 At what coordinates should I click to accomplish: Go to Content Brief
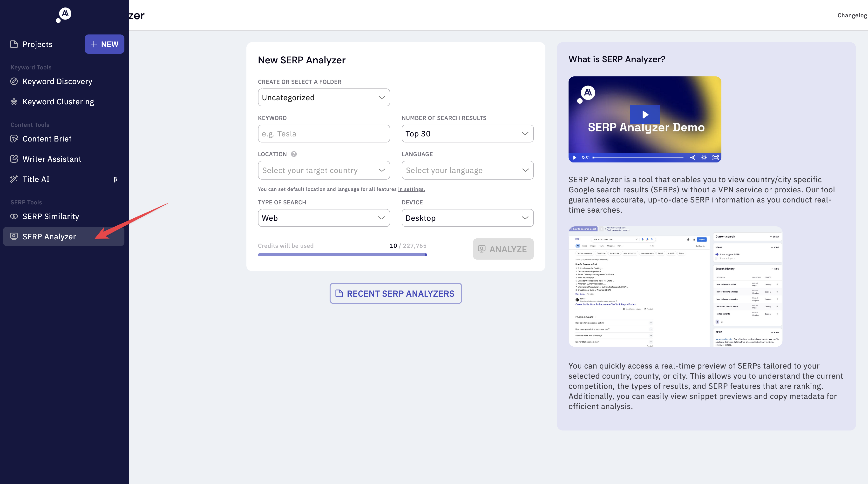tap(47, 139)
